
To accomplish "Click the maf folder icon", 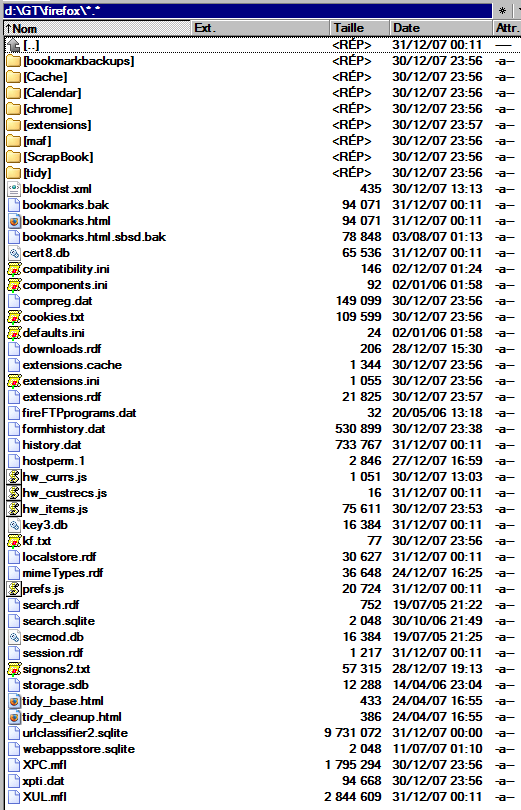I will (13, 142).
